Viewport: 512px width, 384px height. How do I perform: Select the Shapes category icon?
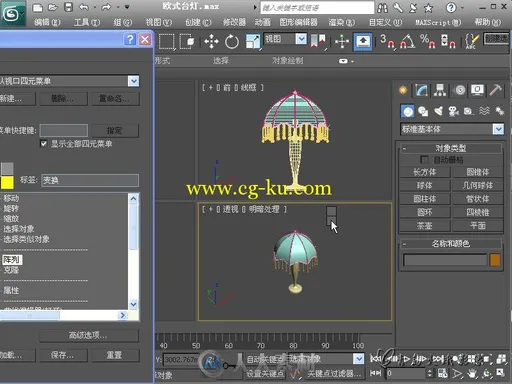423,111
